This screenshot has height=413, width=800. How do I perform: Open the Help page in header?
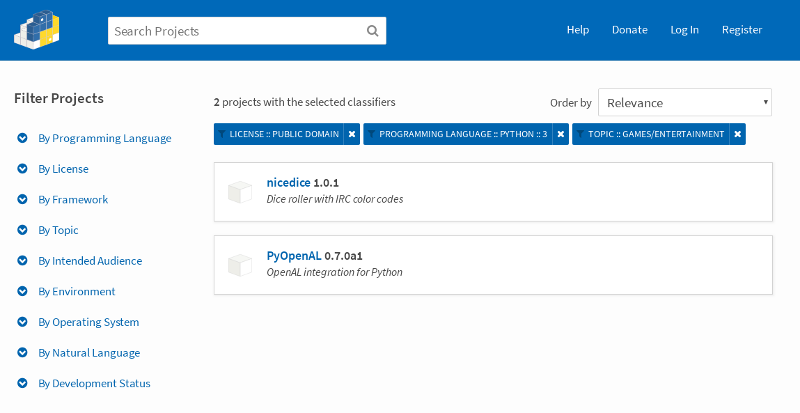tap(577, 30)
